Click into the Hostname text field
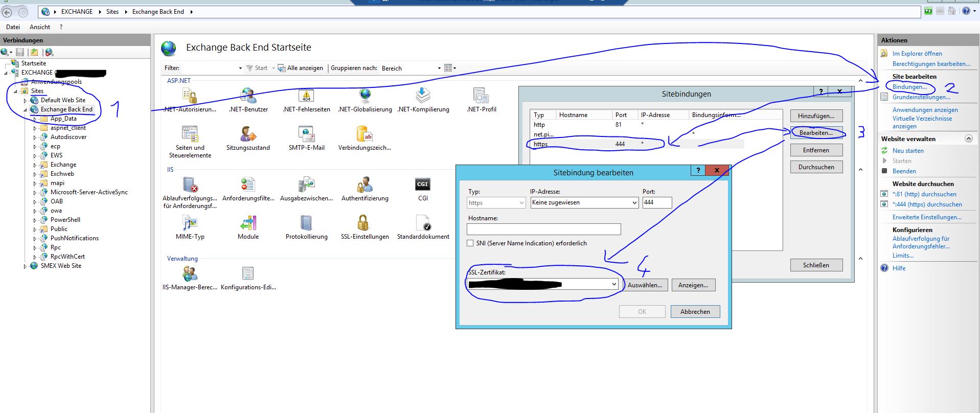This screenshot has width=980, height=413. [x=543, y=229]
